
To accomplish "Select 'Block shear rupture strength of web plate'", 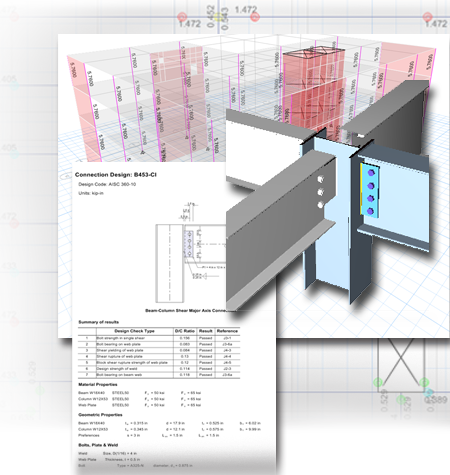I will tap(159, 363).
